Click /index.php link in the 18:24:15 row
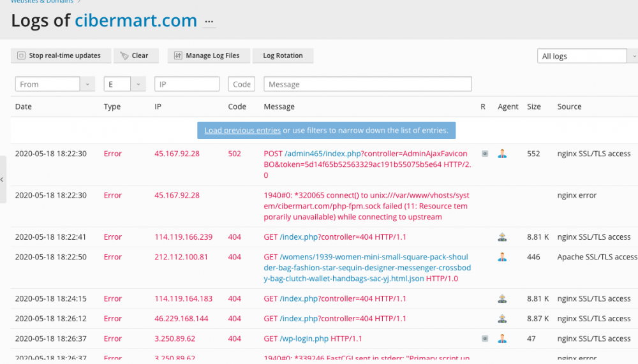This screenshot has width=638, height=364. [299, 298]
